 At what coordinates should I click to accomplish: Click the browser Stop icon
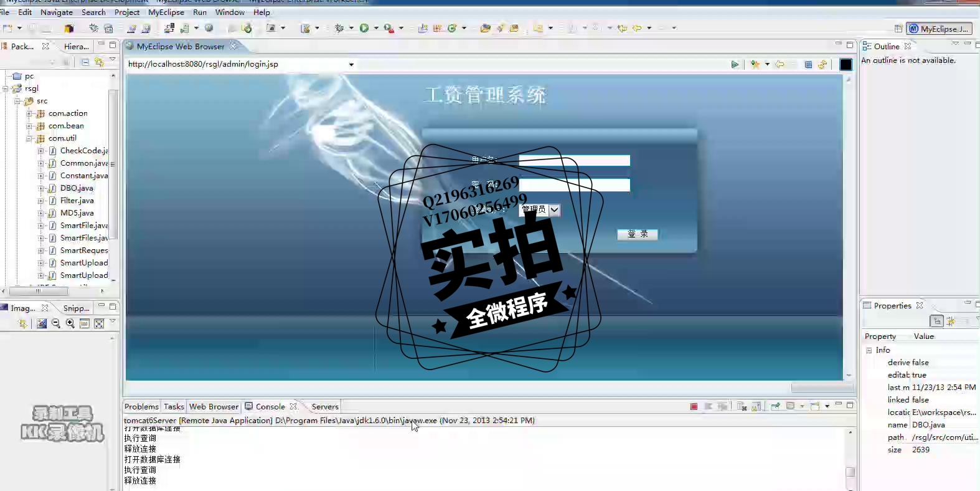pos(808,64)
